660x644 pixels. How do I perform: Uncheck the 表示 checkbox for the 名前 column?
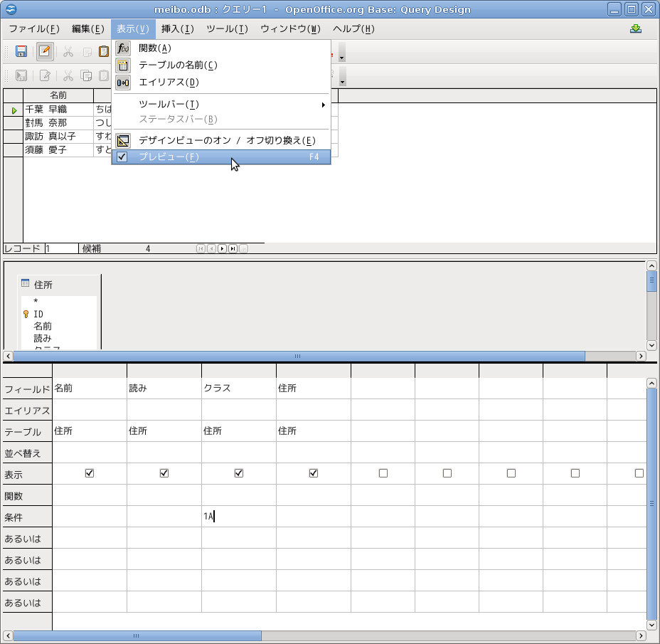[90, 473]
